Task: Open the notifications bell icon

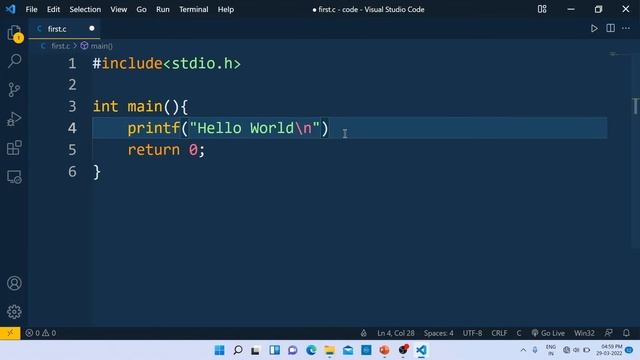Action: click(626, 333)
